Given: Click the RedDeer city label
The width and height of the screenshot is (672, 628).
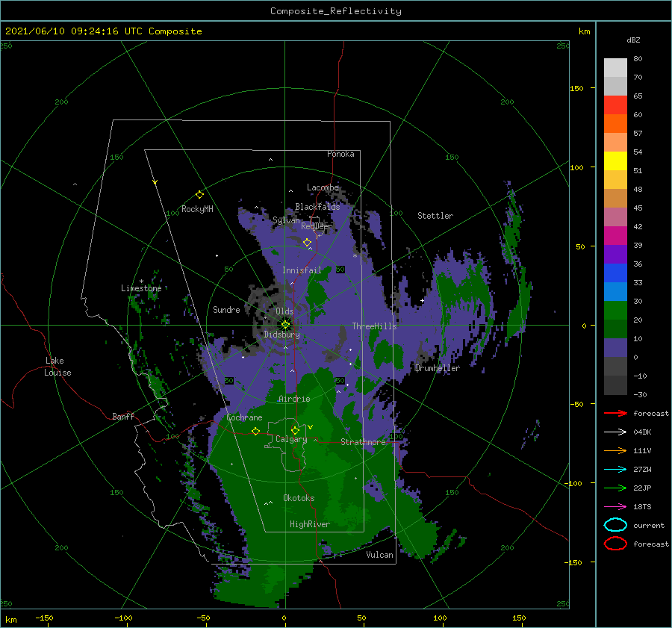Looking at the screenshot, I should [317, 226].
